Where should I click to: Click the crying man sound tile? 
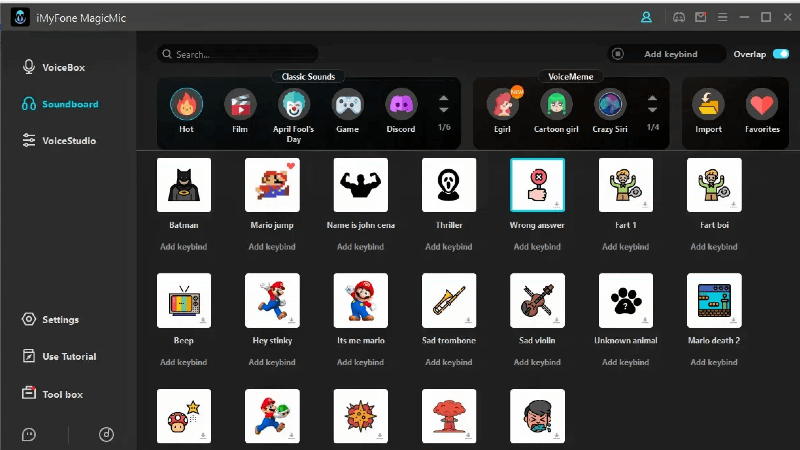tap(537, 416)
